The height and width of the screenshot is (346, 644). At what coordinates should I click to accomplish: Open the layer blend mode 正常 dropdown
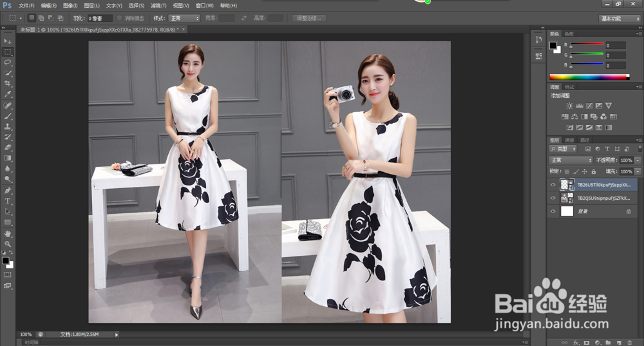click(571, 160)
